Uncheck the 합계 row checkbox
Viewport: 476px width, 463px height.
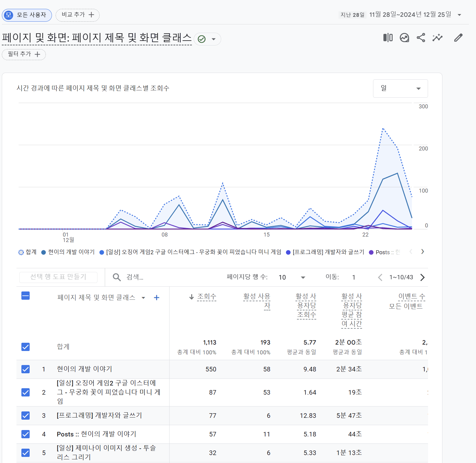[26, 347]
